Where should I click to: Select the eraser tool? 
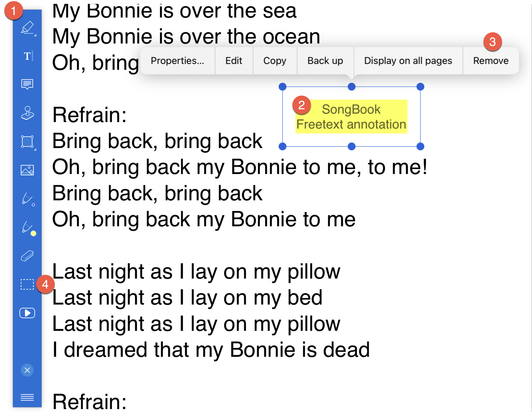click(x=27, y=256)
